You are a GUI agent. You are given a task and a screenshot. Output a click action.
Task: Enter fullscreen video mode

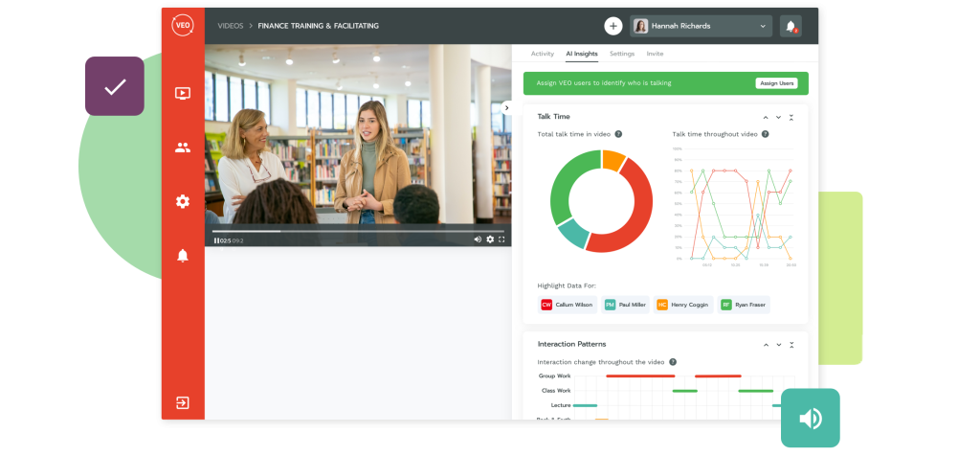click(x=501, y=239)
